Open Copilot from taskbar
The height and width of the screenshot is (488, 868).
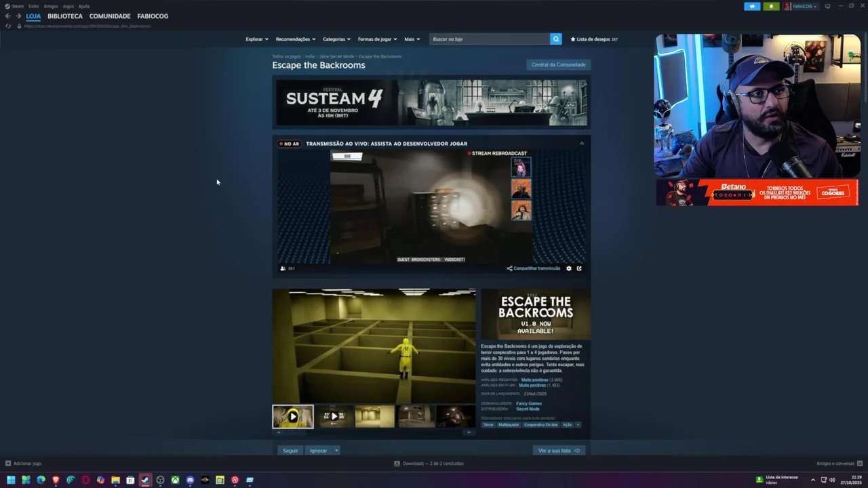click(100, 480)
